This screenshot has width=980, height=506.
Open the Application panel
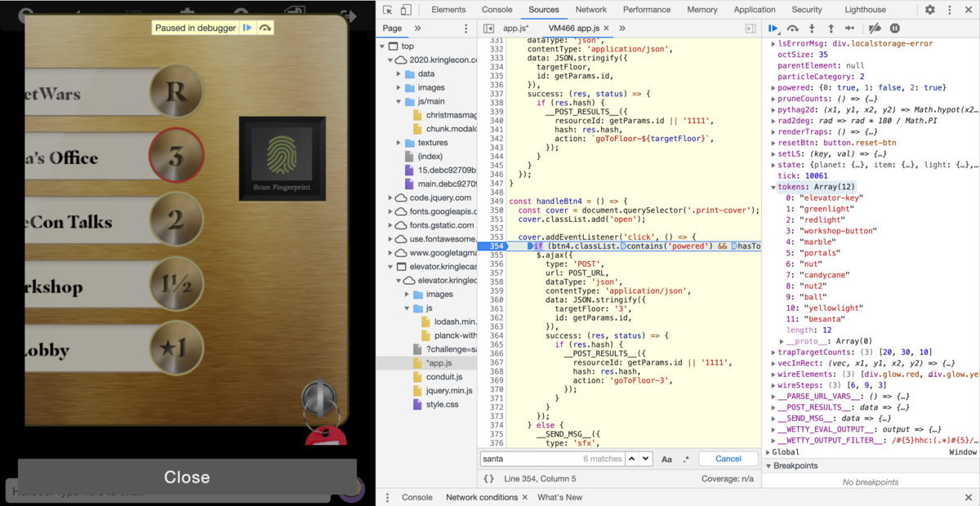pyautogui.click(x=755, y=10)
